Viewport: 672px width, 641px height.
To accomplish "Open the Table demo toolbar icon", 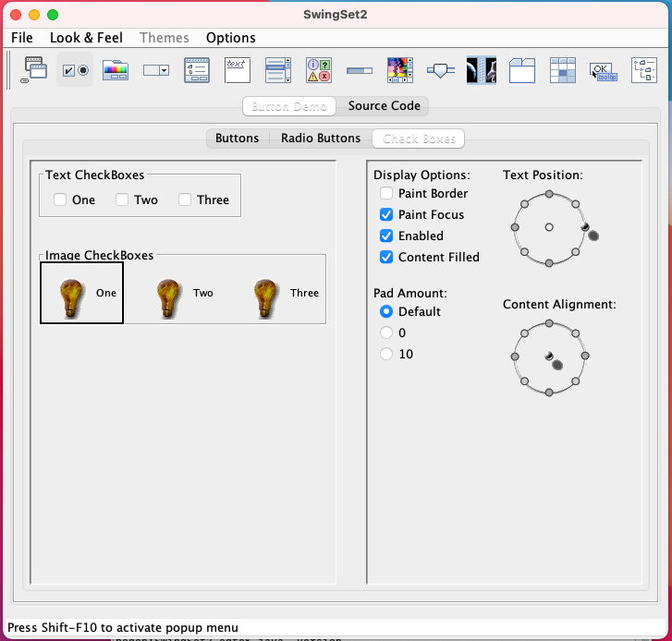I will tap(562, 70).
